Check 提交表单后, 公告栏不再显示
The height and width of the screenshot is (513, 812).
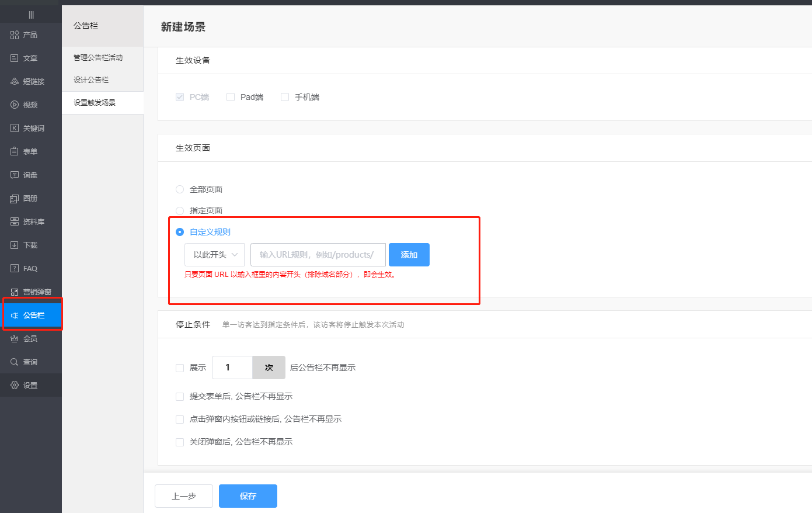[x=180, y=396]
